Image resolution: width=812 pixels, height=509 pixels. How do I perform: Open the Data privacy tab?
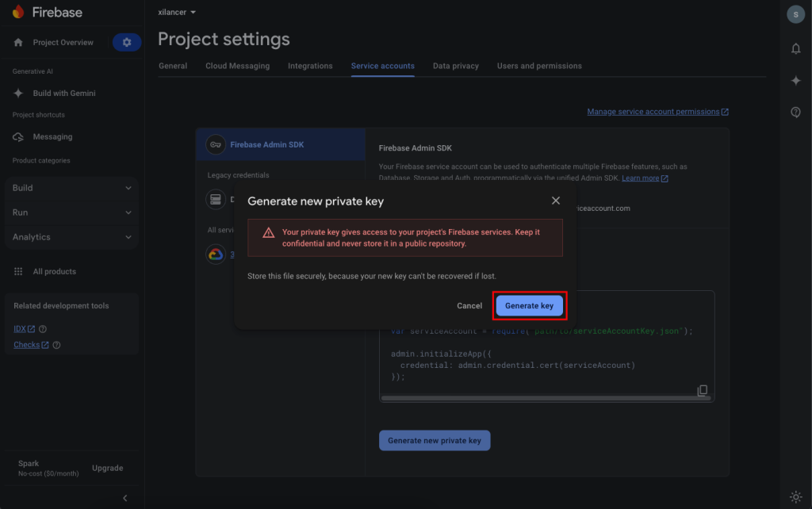[456, 66]
